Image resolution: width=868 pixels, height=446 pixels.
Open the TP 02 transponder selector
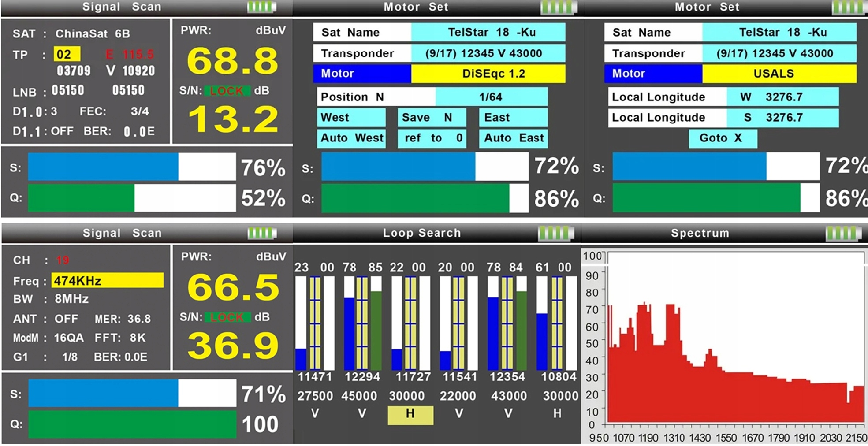[x=67, y=54]
